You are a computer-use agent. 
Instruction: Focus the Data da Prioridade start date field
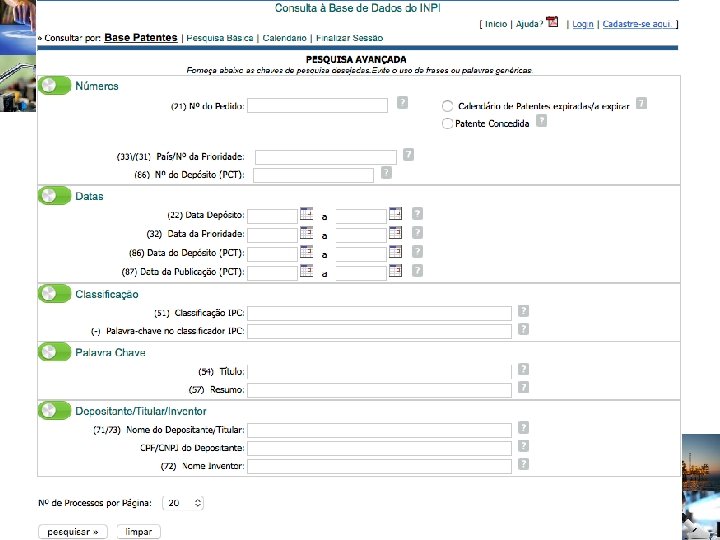coord(273,235)
